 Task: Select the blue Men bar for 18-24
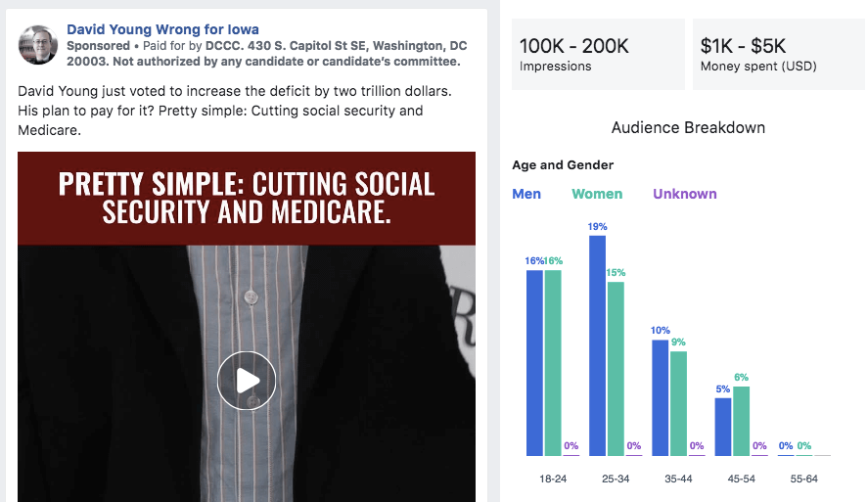534,362
